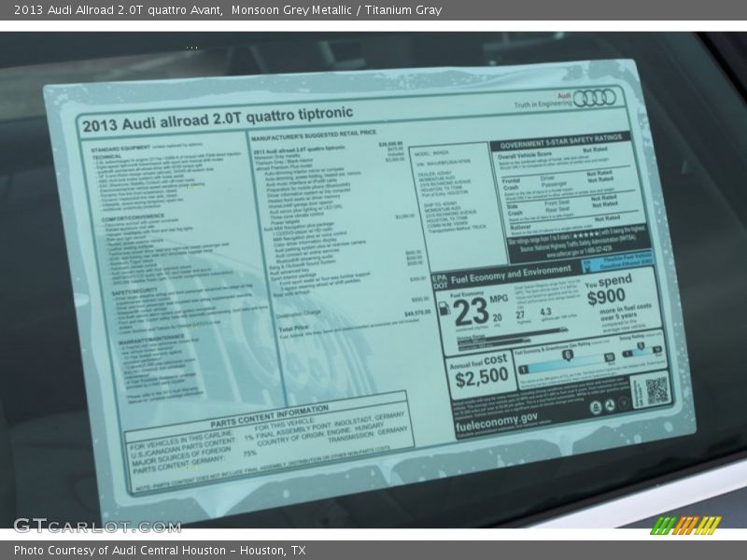Toggle the Overall Vehicle Score Not Rated entry
This screenshot has height=560, width=747.
[x=594, y=149]
